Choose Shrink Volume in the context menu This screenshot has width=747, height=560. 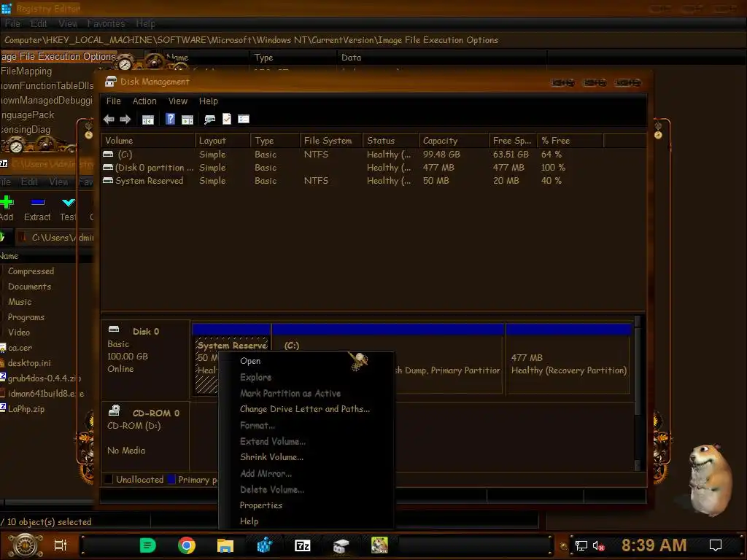(306, 457)
